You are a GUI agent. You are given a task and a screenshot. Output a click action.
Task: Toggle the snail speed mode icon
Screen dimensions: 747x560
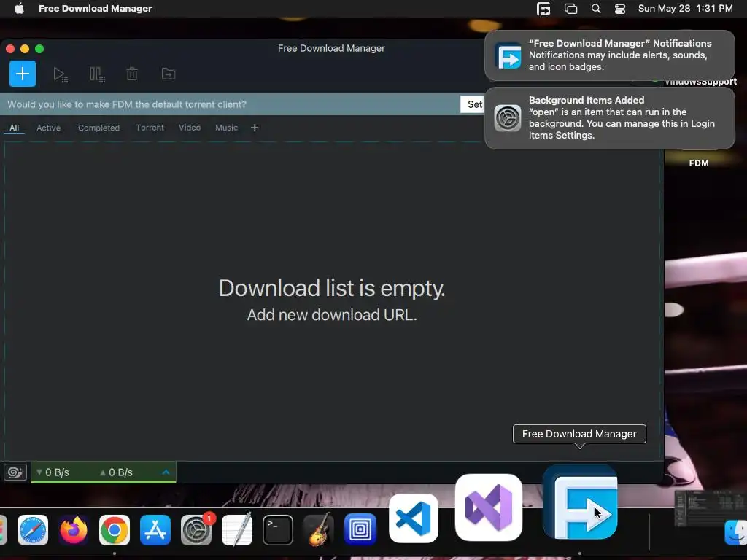click(x=15, y=472)
